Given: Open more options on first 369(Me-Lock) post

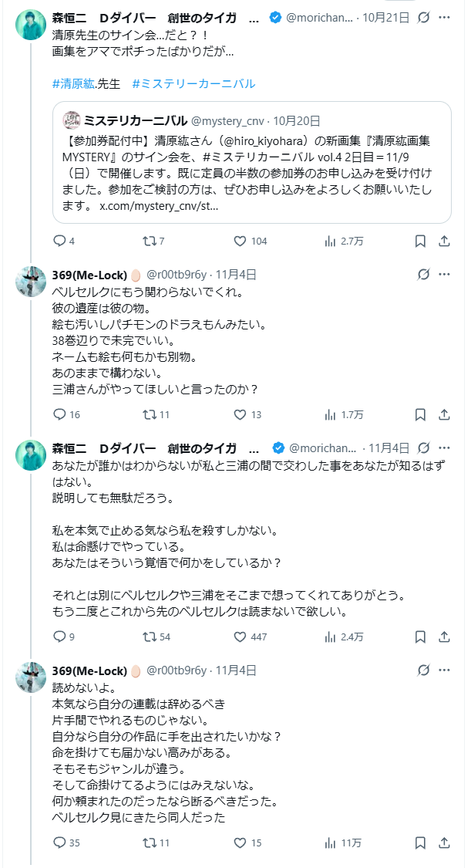Looking at the screenshot, I should [444, 275].
